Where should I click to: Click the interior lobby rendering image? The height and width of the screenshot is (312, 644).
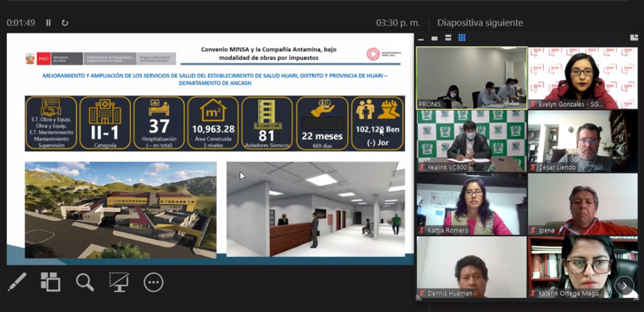[315, 210]
